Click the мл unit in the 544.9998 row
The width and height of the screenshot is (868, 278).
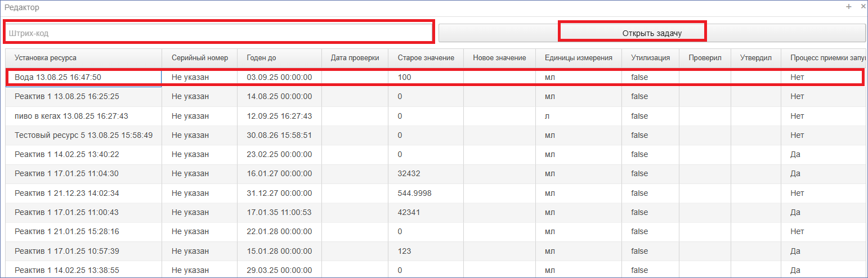click(x=549, y=193)
